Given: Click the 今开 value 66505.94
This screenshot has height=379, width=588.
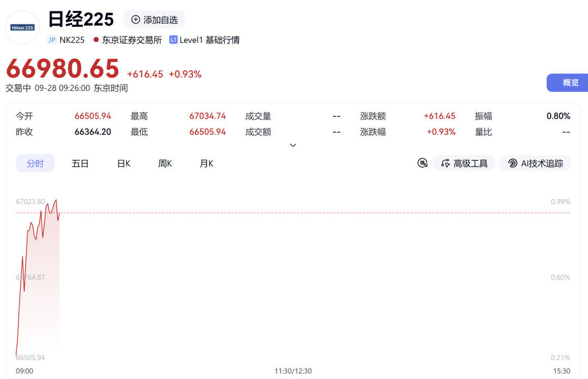Looking at the screenshot, I should click(93, 116).
